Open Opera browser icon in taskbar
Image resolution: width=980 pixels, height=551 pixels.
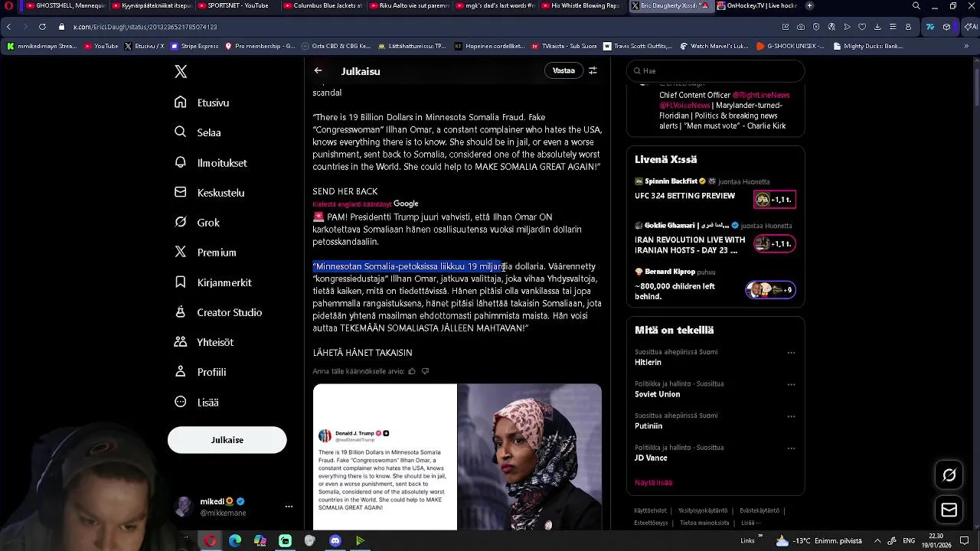(210, 541)
